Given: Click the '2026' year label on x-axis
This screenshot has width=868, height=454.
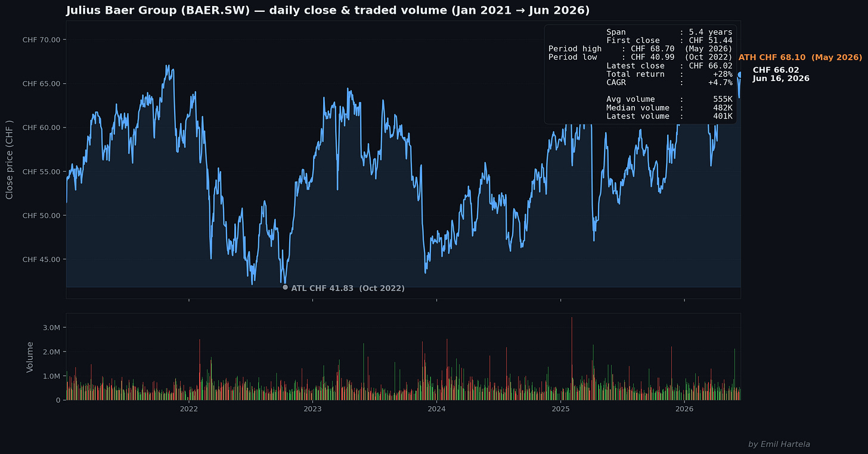Looking at the screenshot, I should (x=684, y=409).
